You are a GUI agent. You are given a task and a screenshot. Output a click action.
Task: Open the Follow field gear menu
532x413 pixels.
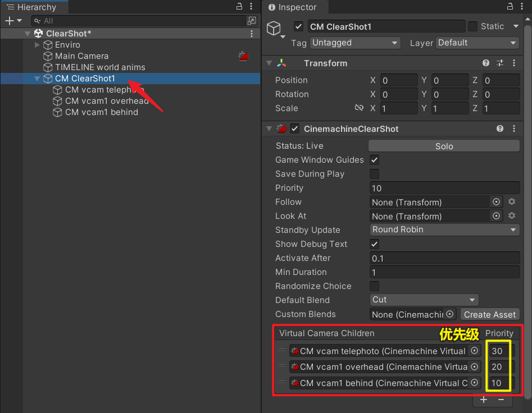coord(512,202)
